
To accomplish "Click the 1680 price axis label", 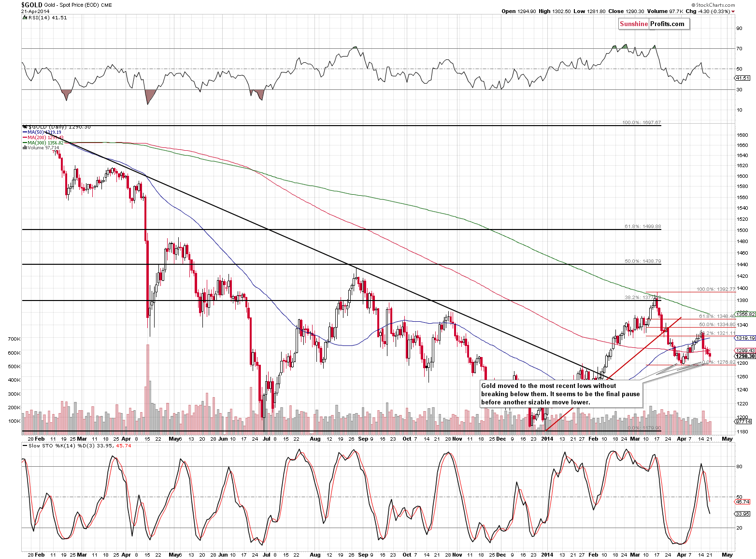I will point(742,135).
